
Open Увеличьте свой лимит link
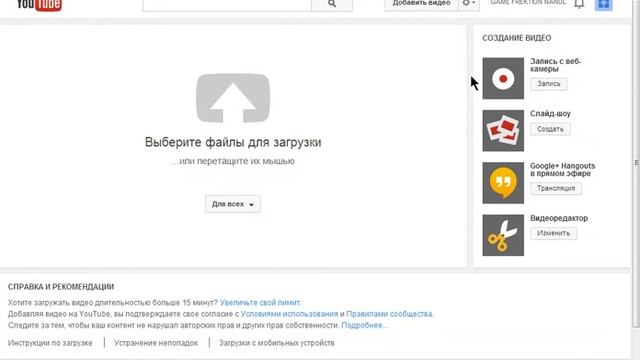coord(260,302)
